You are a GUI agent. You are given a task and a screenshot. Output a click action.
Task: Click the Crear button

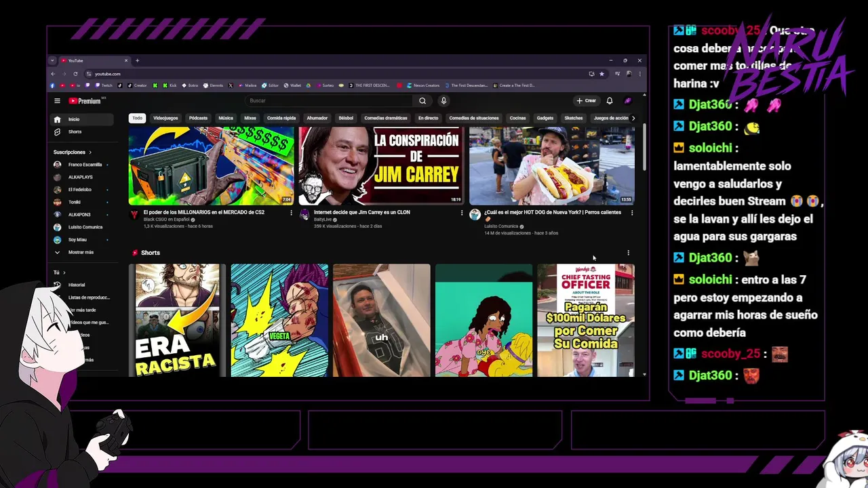click(586, 101)
